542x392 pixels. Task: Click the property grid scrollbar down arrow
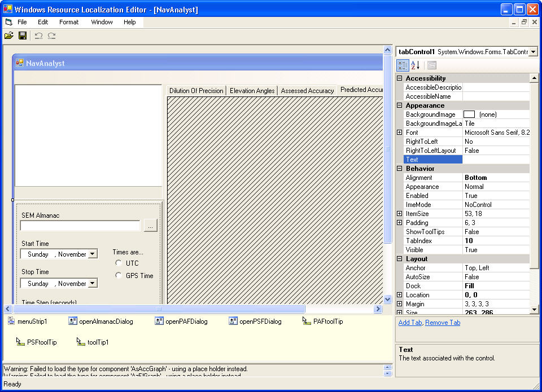534,310
